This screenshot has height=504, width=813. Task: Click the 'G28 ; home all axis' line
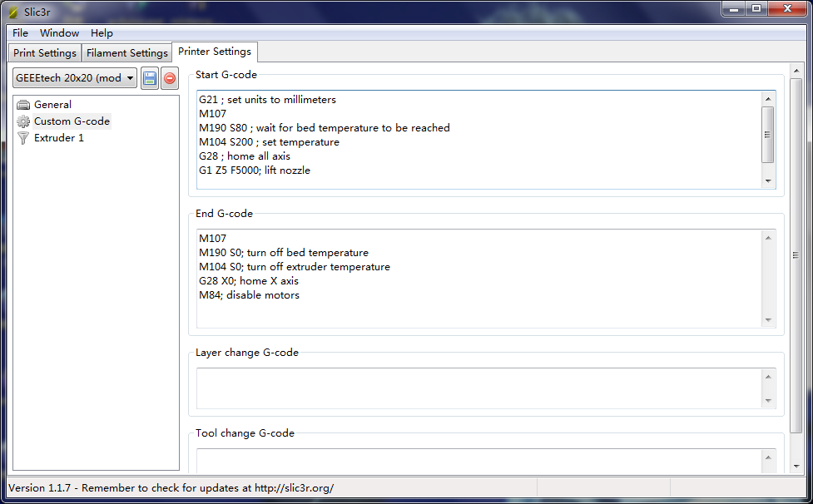pos(245,156)
